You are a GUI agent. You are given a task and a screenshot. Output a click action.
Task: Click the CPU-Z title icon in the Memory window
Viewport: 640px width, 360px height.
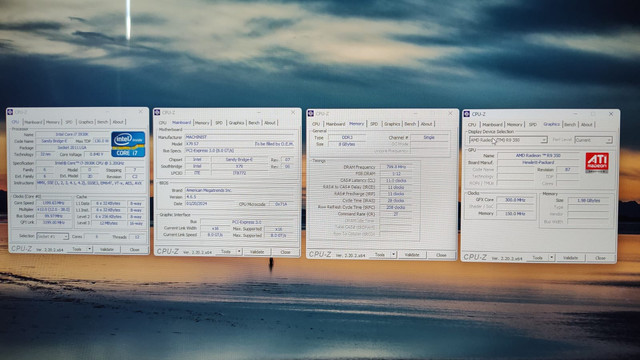pyautogui.click(x=311, y=113)
